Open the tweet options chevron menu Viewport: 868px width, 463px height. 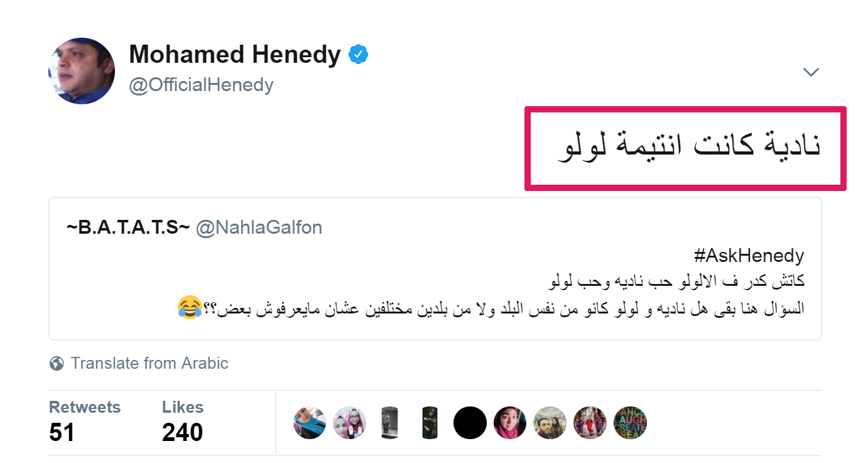[811, 72]
